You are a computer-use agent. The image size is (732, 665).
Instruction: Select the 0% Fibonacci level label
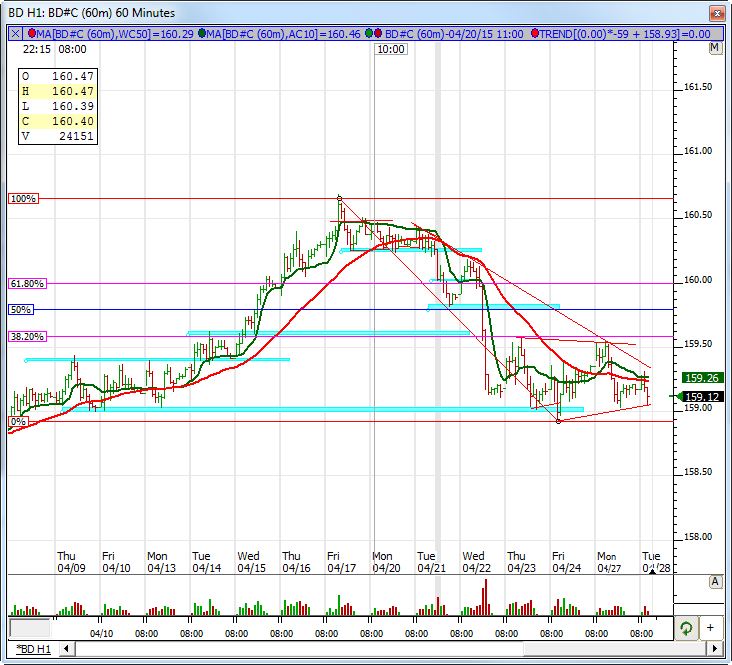pyautogui.click(x=19, y=422)
